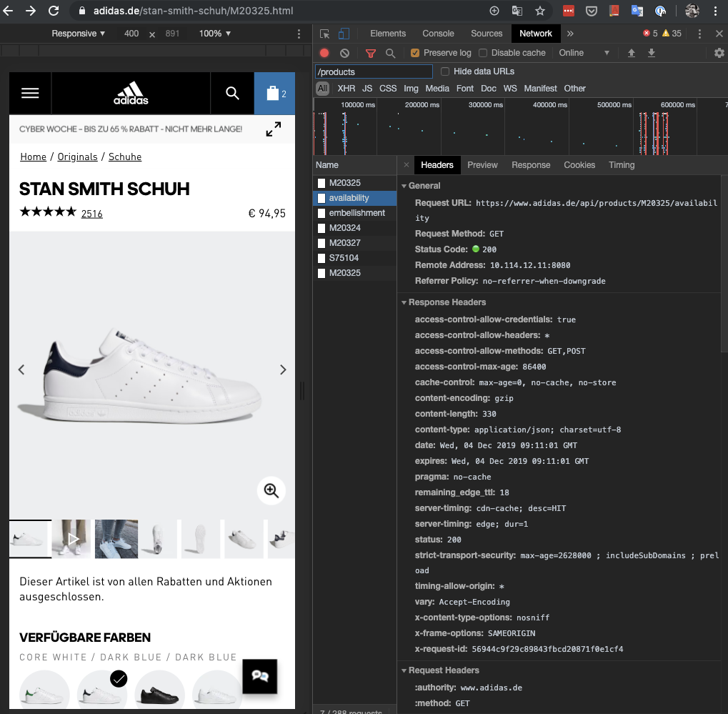Stop recording the network log
Screen dimensions: 728x714
pyautogui.click(x=324, y=53)
